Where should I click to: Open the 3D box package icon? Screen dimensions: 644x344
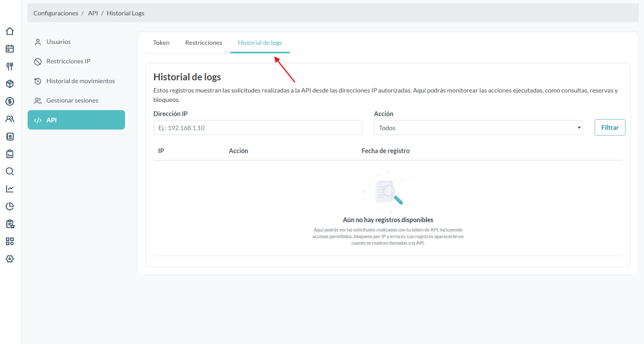coord(10,84)
